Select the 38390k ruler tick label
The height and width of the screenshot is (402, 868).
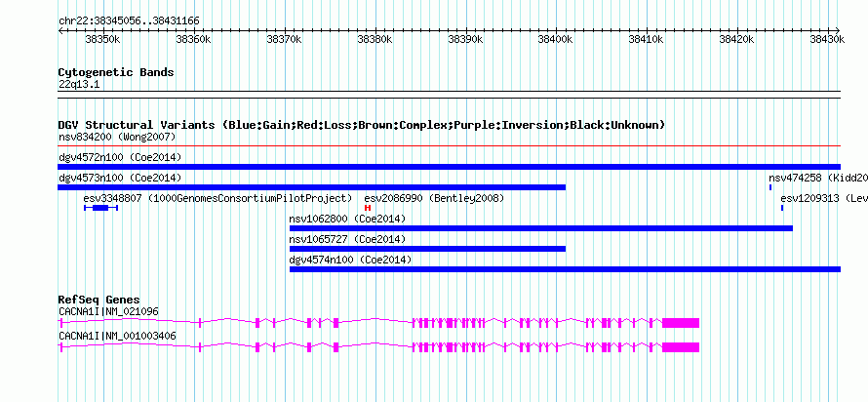(x=465, y=39)
